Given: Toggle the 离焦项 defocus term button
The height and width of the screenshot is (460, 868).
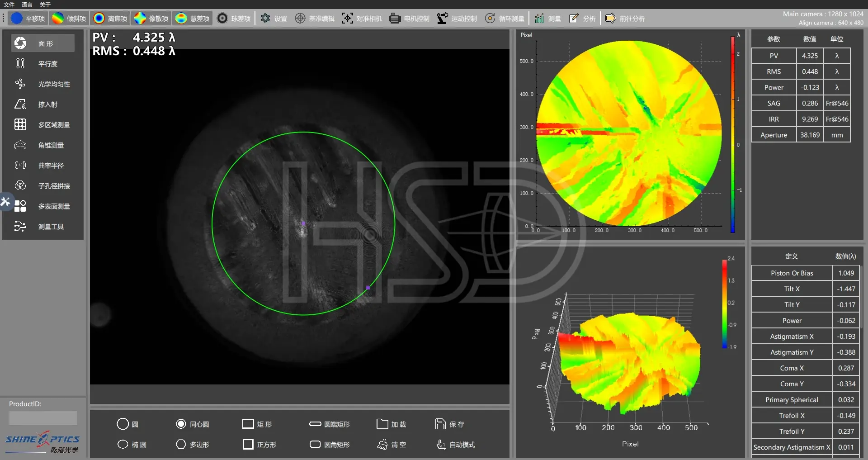Looking at the screenshot, I should 110,19.
